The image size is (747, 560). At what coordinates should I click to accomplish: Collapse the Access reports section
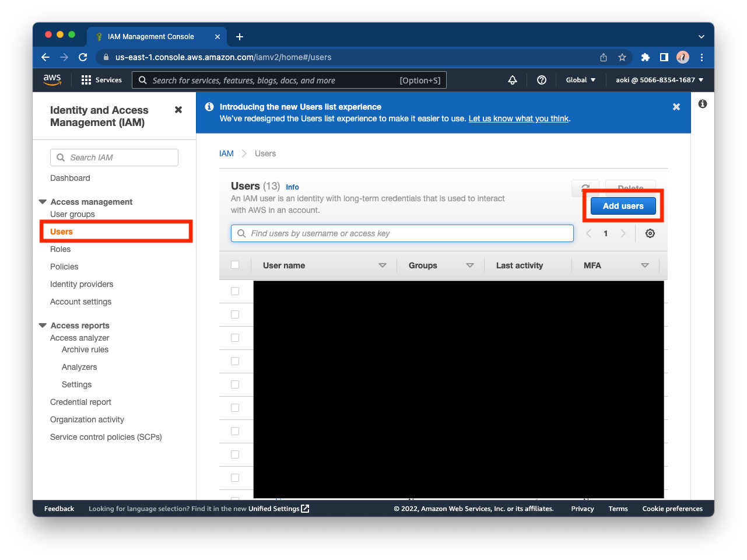(43, 325)
